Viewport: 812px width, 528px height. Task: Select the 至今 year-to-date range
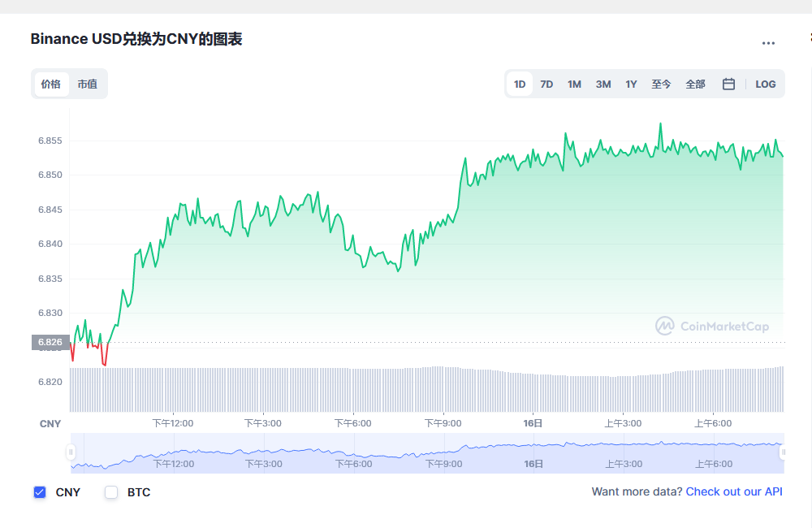click(x=661, y=84)
